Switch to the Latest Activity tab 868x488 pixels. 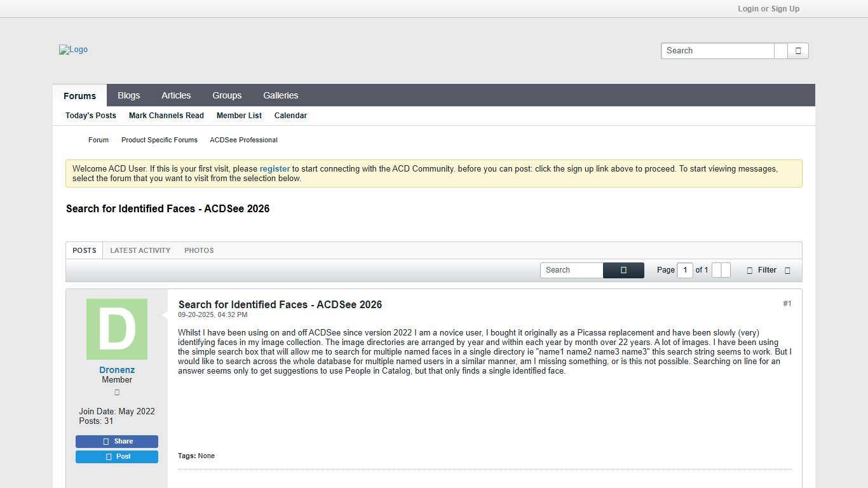pyautogui.click(x=140, y=250)
